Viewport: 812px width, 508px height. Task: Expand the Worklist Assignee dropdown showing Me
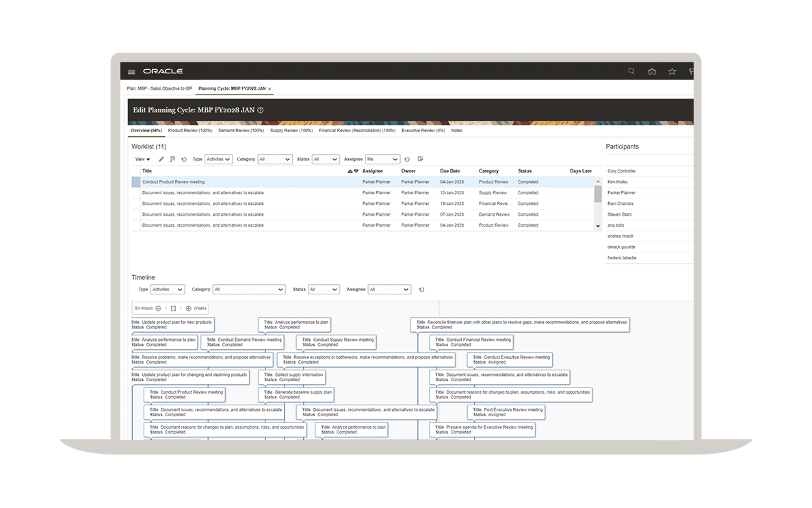click(382, 159)
